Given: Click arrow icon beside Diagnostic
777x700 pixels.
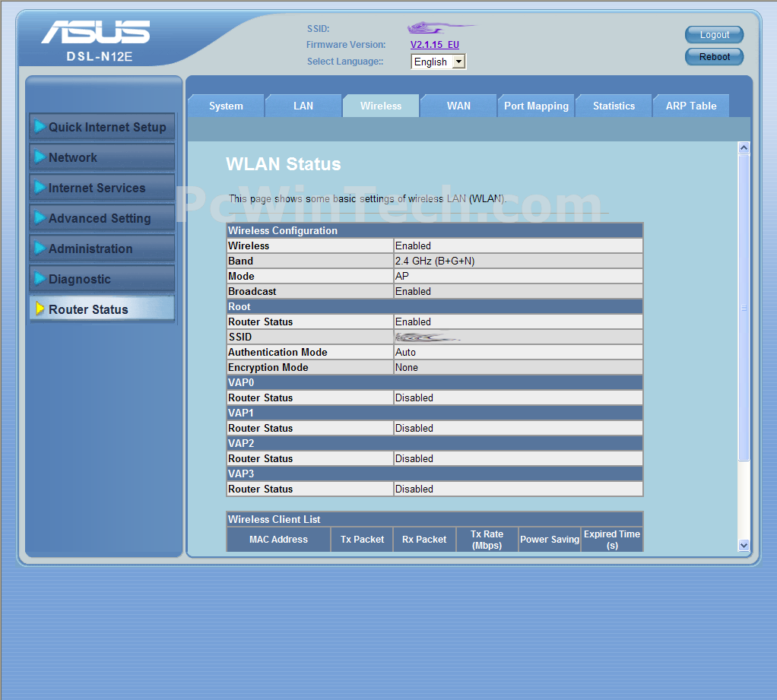Looking at the screenshot, I should 40,278.
